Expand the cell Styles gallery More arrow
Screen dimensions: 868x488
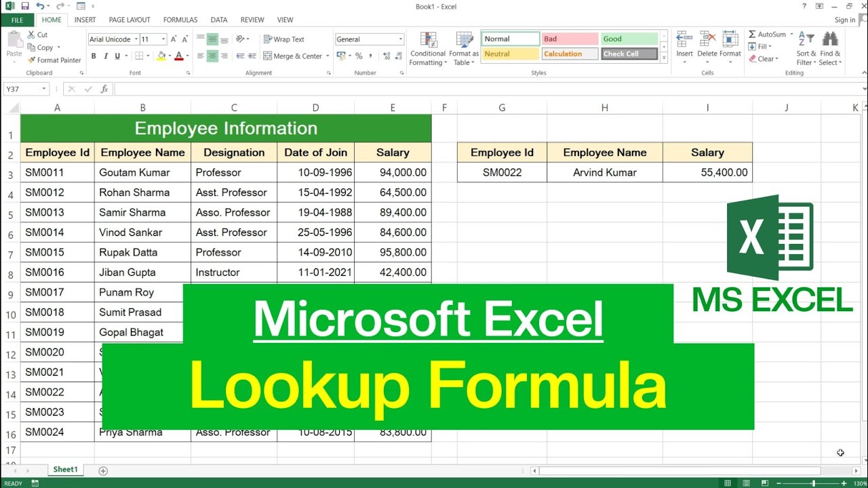point(664,58)
